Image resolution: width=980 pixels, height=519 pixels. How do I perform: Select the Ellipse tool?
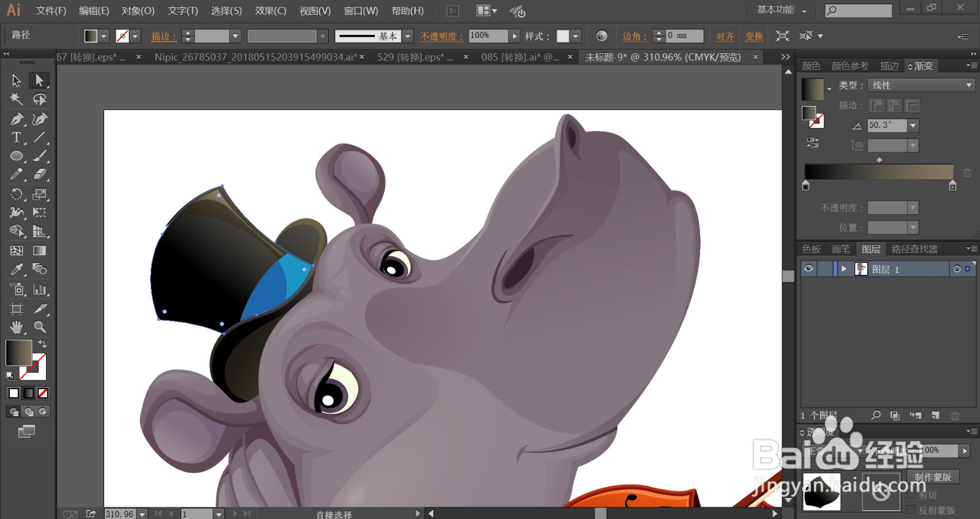(x=17, y=156)
